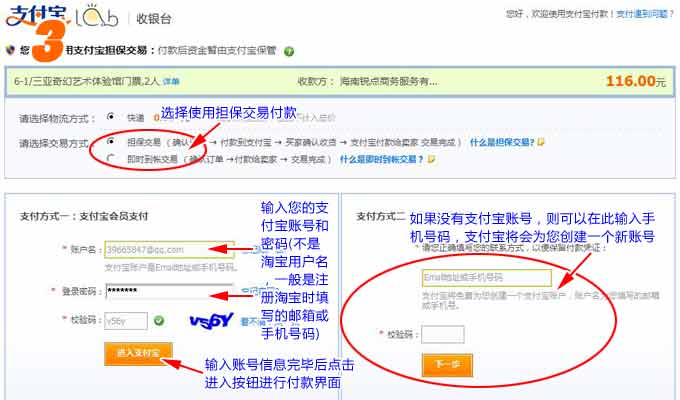Click the v5by captcha image
The height and width of the screenshot is (400, 680).
click(x=210, y=321)
